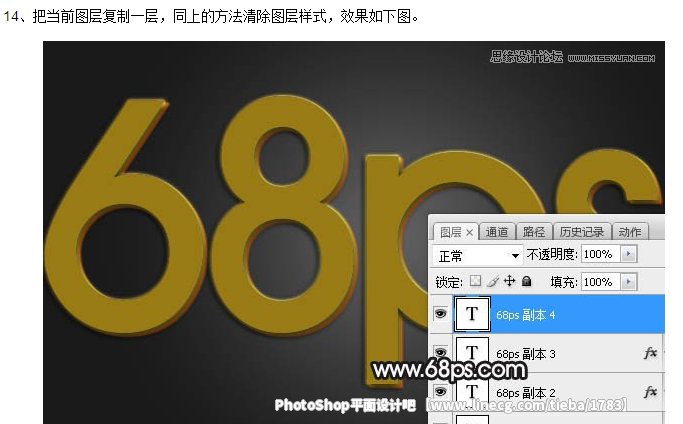The width and height of the screenshot is (683, 424).
Task: Select the 68ps 副本 4 text thumbnail
Action: pos(472,314)
